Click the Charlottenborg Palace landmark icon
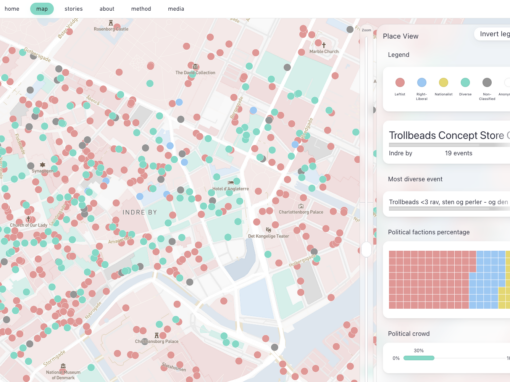Viewport: 510px width, 382px height. point(301,206)
